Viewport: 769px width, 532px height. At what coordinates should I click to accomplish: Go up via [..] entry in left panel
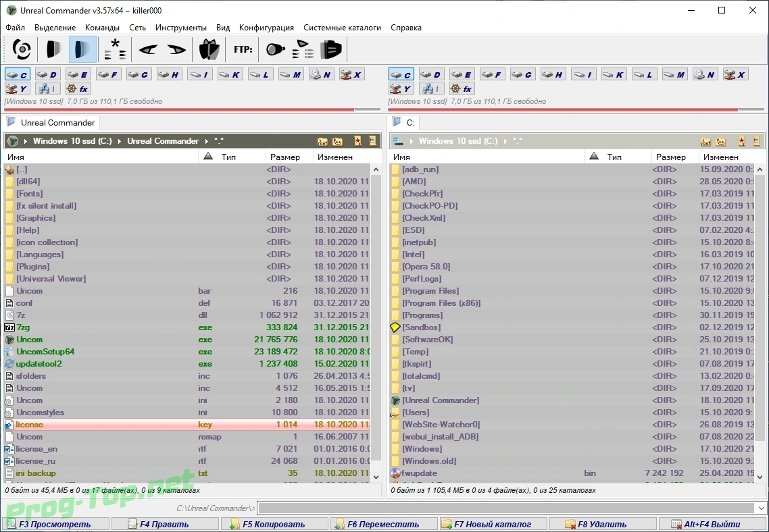(x=187, y=169)
